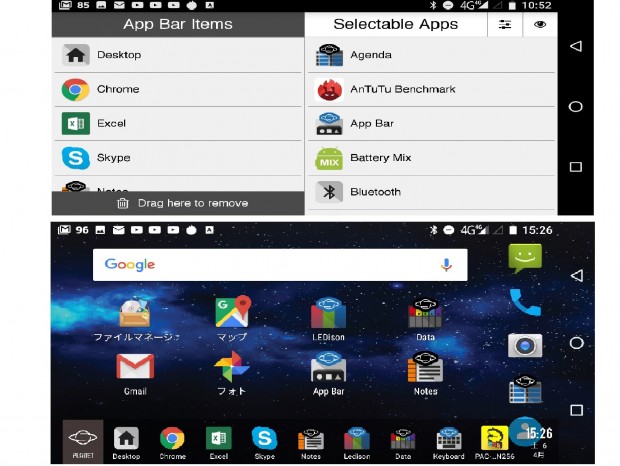The image size is (620, 466).
Task: Tap the Excel entry in App Bar Items
Action: (x=178, y=123)
